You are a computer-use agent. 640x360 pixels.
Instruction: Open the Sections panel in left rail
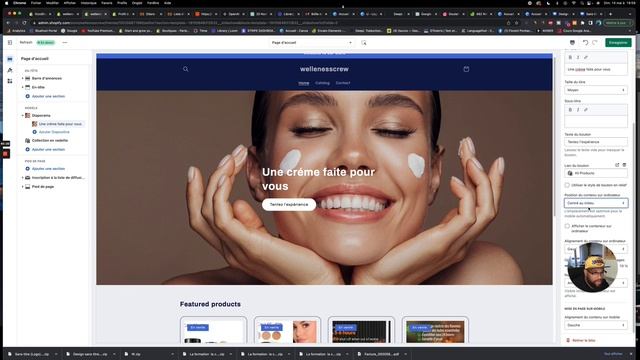(x=10, y=59)
